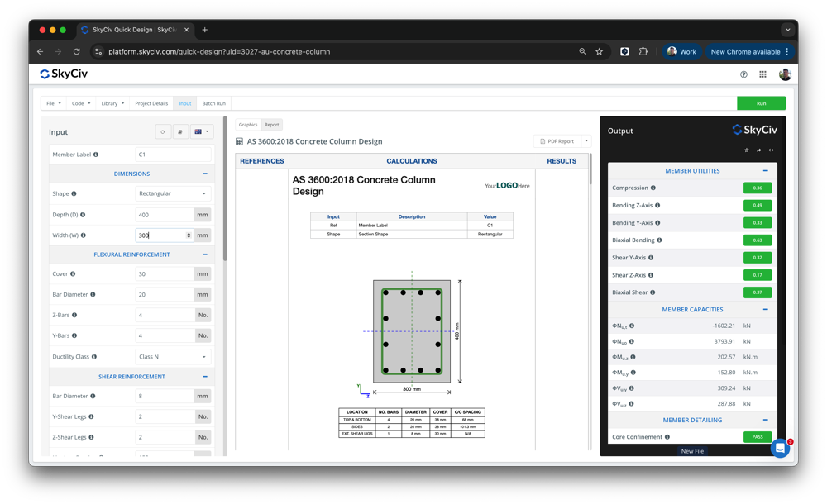Click the info icon next to Member Label
This screenshot has width=827, height=504.
(x=95, y=155)
